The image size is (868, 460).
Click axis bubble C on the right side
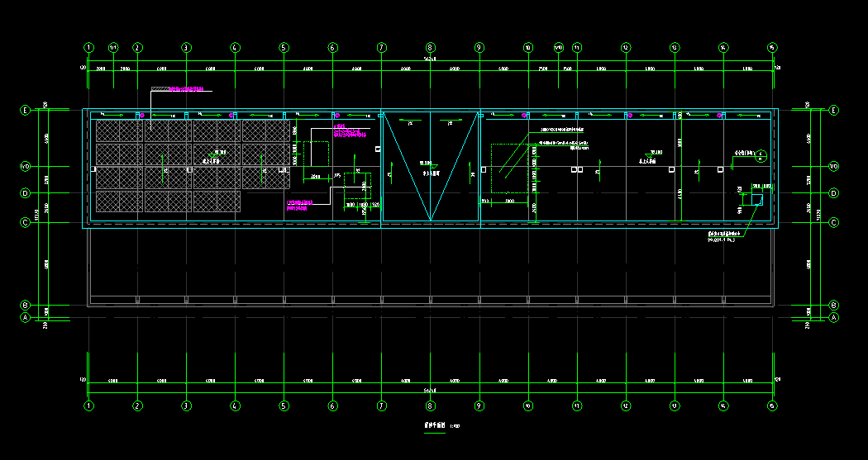[x=833, y=222]
